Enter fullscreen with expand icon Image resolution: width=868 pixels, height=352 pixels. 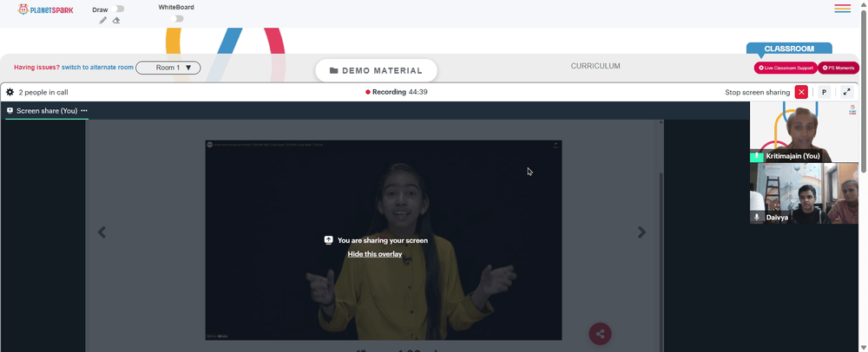coord(846,92)
